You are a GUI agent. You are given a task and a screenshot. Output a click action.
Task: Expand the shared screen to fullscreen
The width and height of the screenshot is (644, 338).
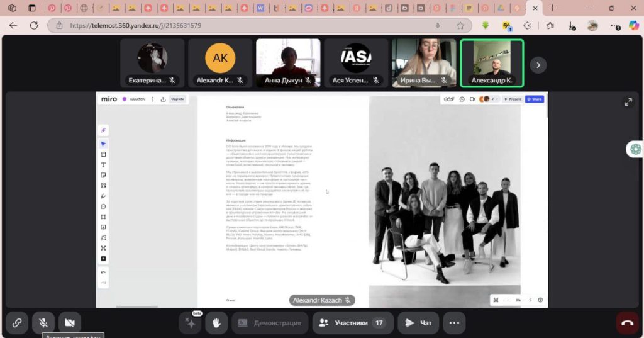coord(628,102)
